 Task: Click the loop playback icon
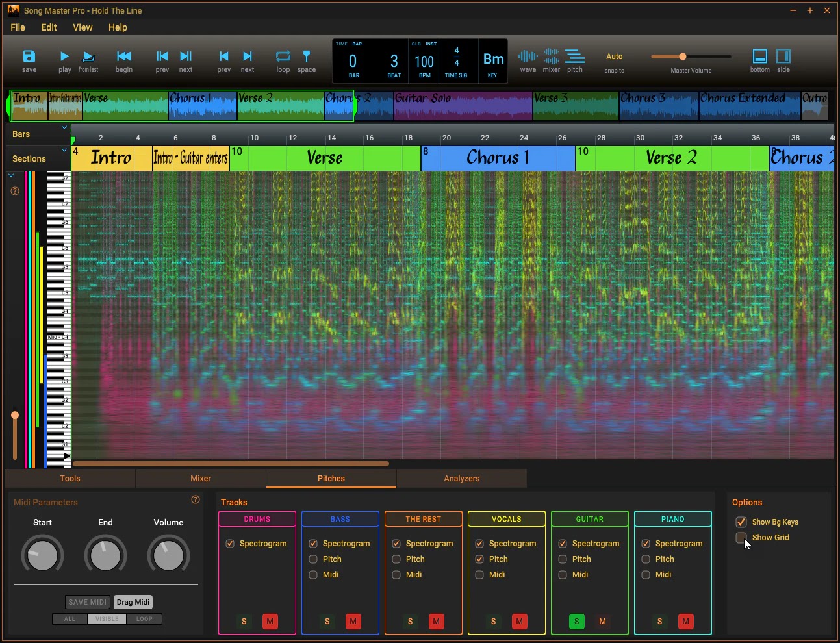click(x=283, y=60)
